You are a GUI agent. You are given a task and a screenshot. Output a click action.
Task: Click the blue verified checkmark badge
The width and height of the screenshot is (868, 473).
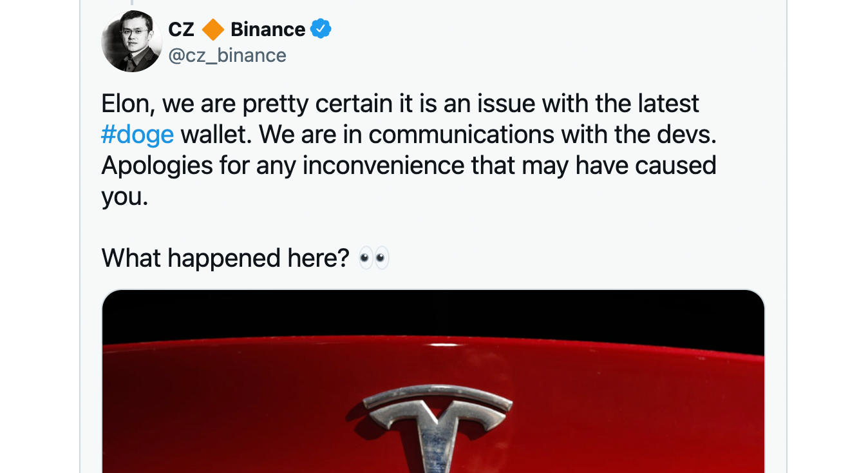coord(321,29)
